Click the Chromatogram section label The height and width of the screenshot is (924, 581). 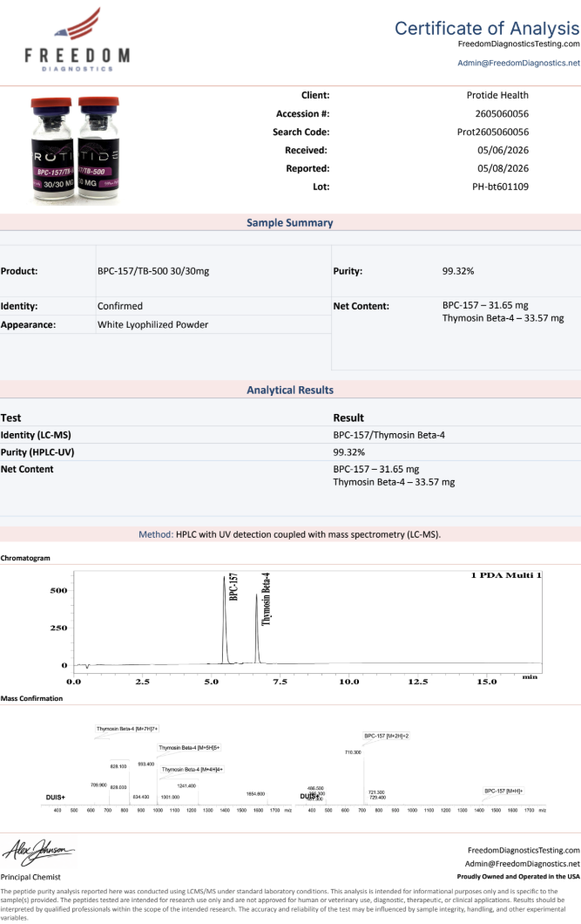[25, 558]
